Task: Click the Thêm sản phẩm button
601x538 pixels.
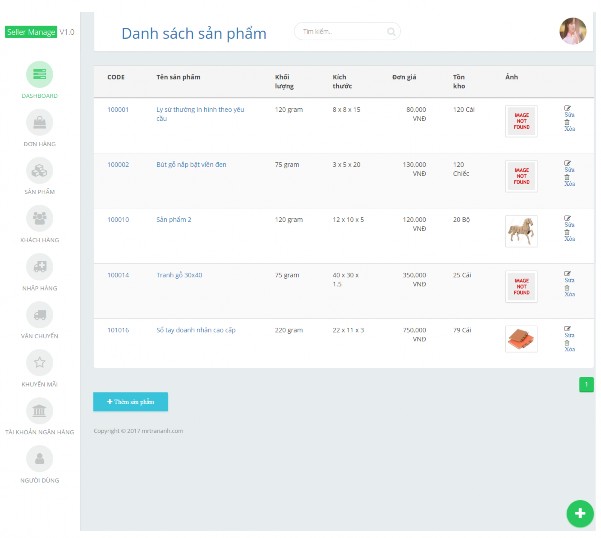Action: tap(130, 402)
